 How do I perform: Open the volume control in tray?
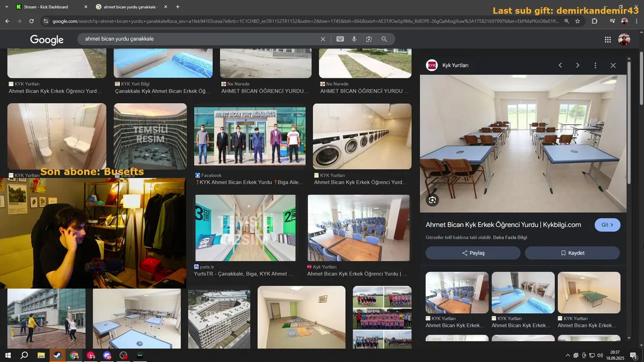pos(600,355)
